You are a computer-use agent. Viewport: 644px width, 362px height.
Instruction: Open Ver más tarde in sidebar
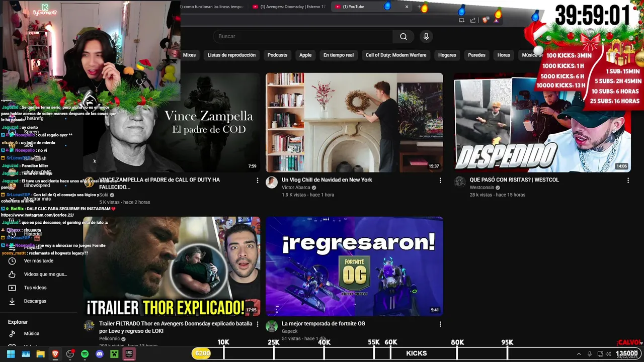[x=39, y=261]
